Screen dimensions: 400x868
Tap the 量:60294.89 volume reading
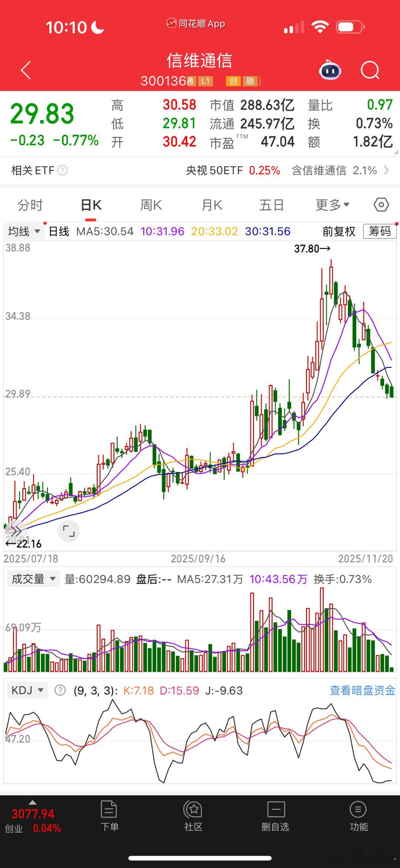97,579
